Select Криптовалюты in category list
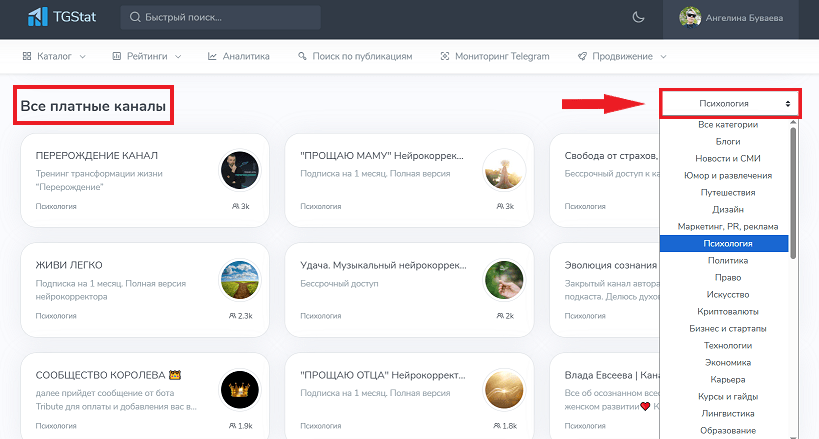This screenshot has width=819, height=439. tap(726, 312)
